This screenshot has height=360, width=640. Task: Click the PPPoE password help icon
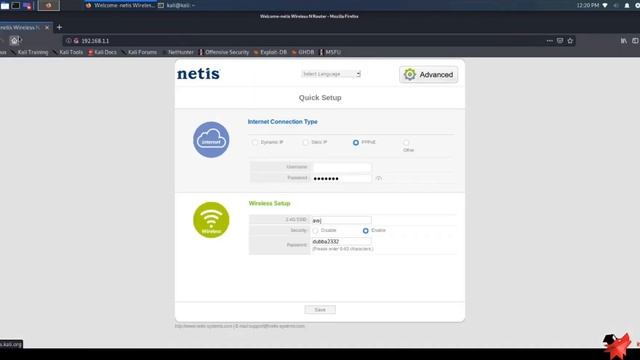378,178
